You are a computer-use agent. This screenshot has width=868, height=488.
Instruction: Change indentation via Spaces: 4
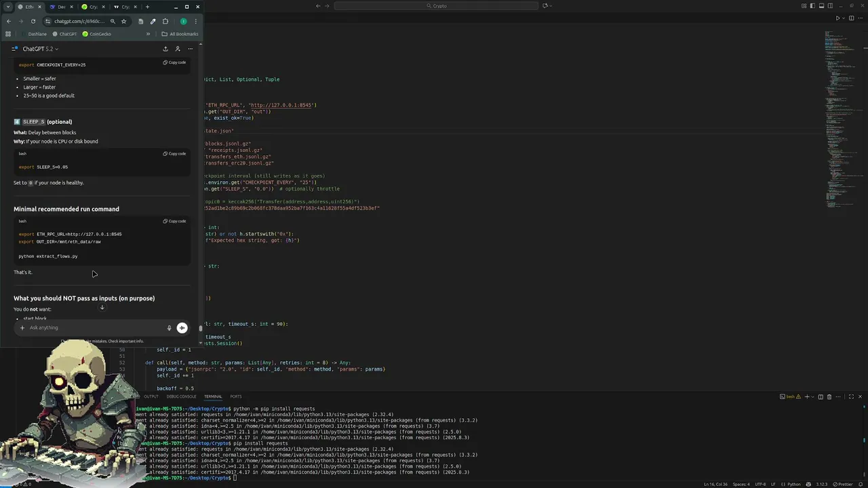click(741, 484)
